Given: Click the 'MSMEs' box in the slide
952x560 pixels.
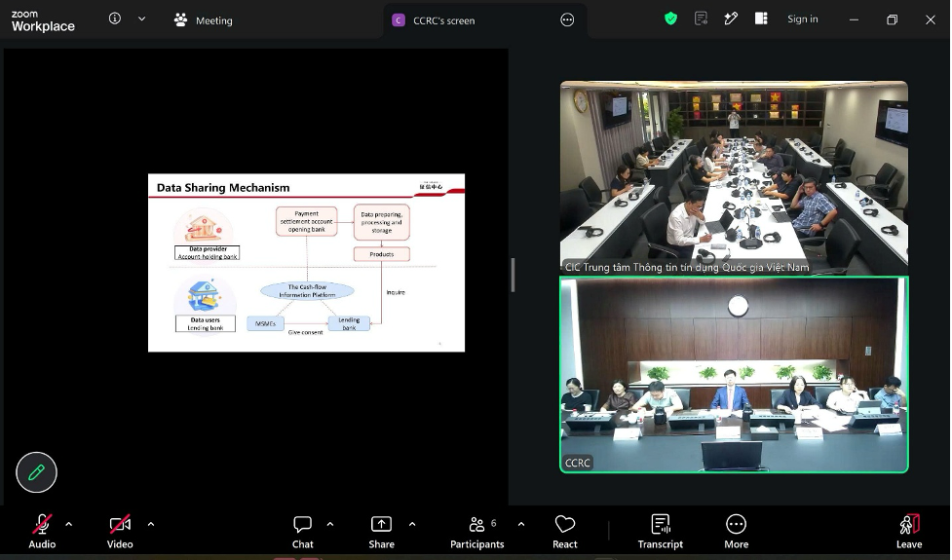Looking at the screenshot, I should tap(265, 323).
